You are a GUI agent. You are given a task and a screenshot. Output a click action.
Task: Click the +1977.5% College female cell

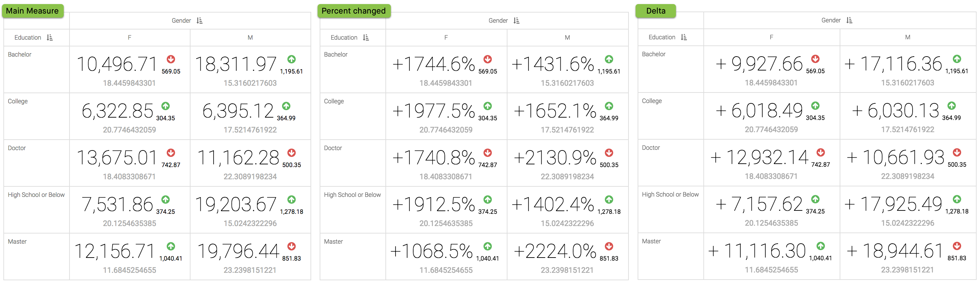pyautogui.click(x=434, y=111)
